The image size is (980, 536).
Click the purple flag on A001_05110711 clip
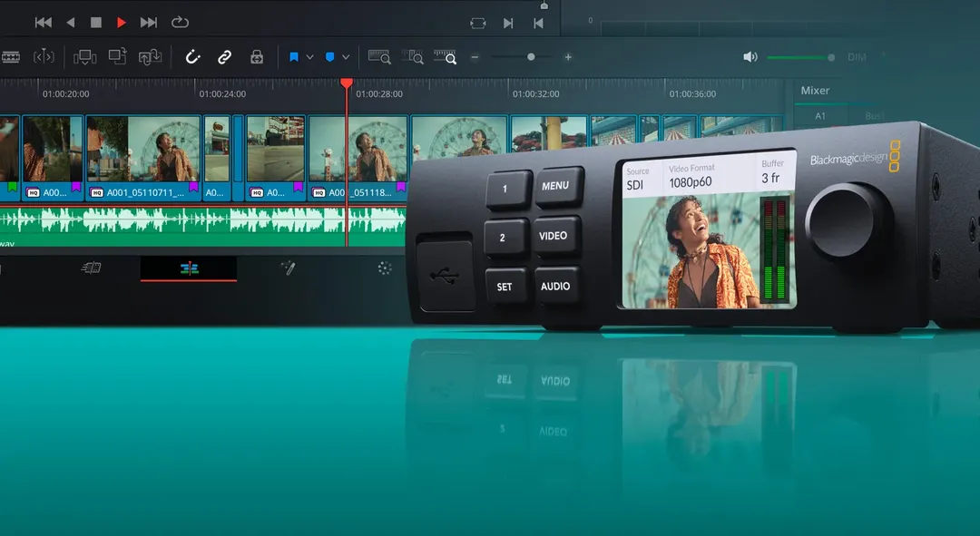click(x=194, y=186)
